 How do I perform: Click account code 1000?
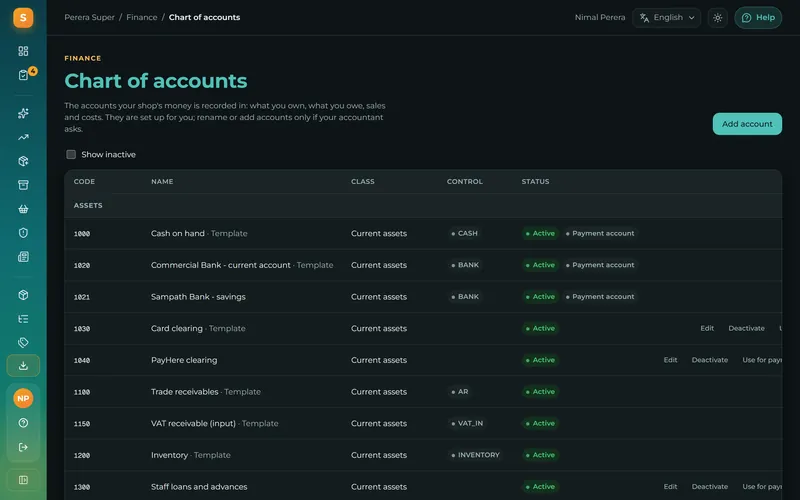point(82,234)
